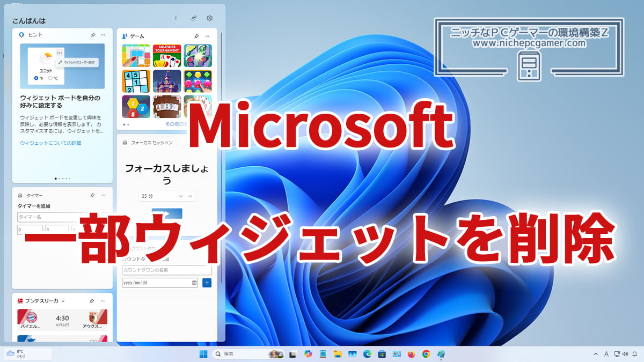Viewport: 644px width, 362px height.
Task: Open the widgets profile icon
Action: coord(194,18)
